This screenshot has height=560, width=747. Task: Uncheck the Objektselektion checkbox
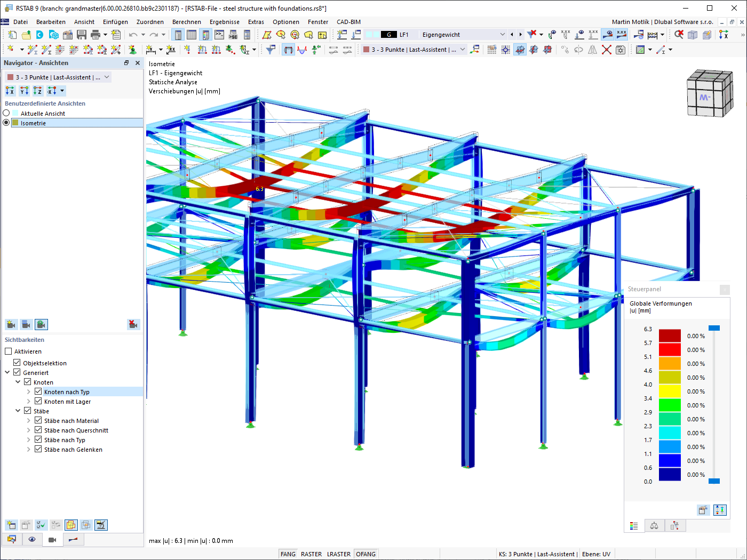[17, 363]
